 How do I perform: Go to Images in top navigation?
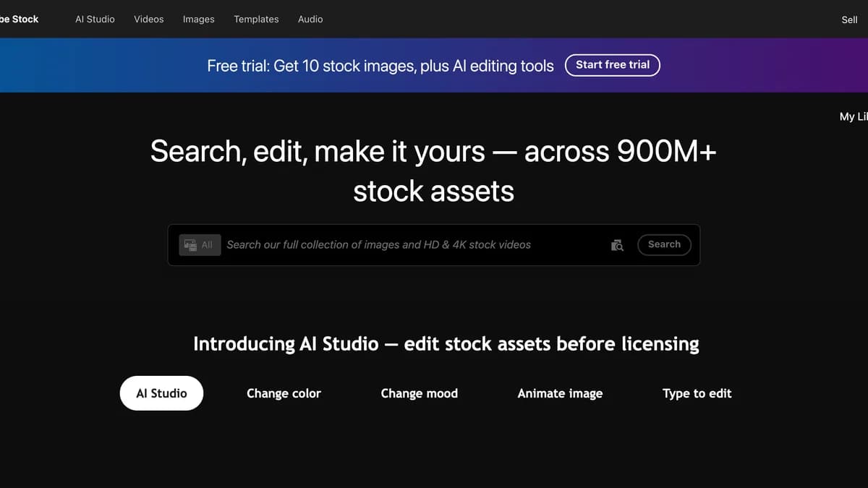tap(198, 19)
